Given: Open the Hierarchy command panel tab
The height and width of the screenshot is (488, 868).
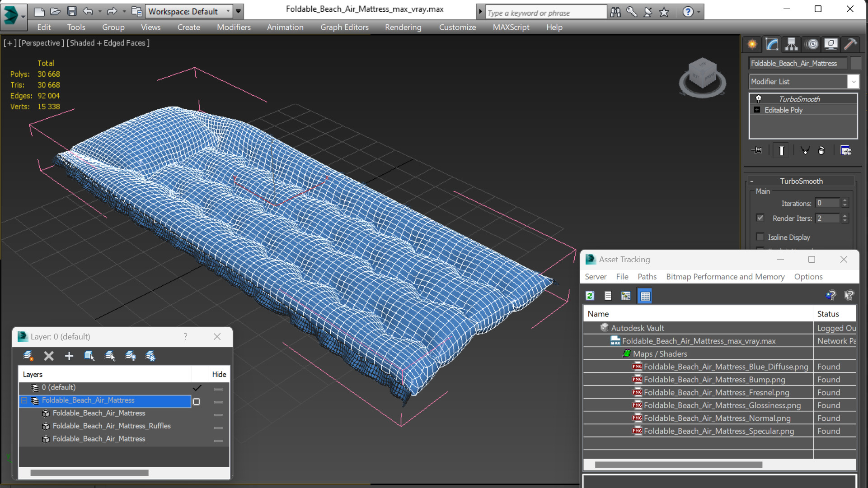Looking at the screenshot, I should point(791,44).
